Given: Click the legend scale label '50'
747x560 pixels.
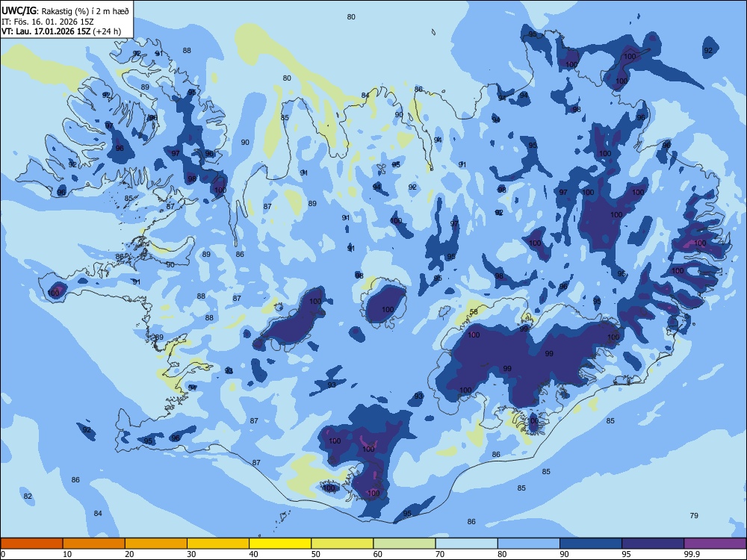Looking at the screenshot, I should point(316,554).
